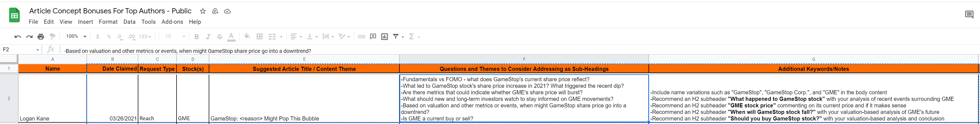The width and height of the screenshot is (980, 124).
Task: Select the Logan Kane name cell
Action: coord(52,98)
